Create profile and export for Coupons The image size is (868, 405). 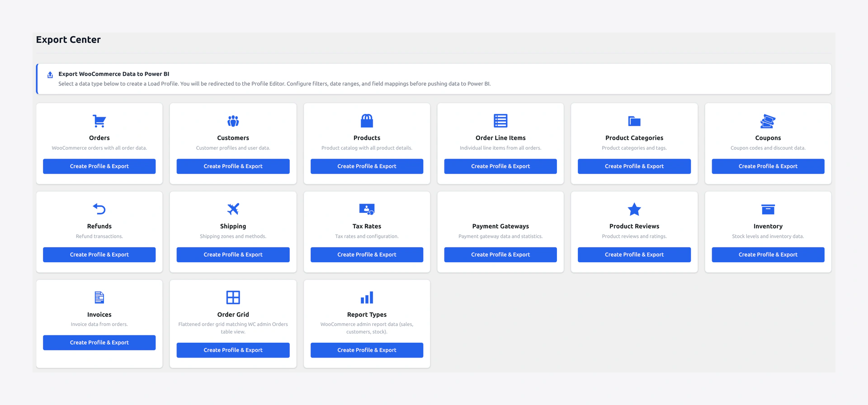coord(768,166)
